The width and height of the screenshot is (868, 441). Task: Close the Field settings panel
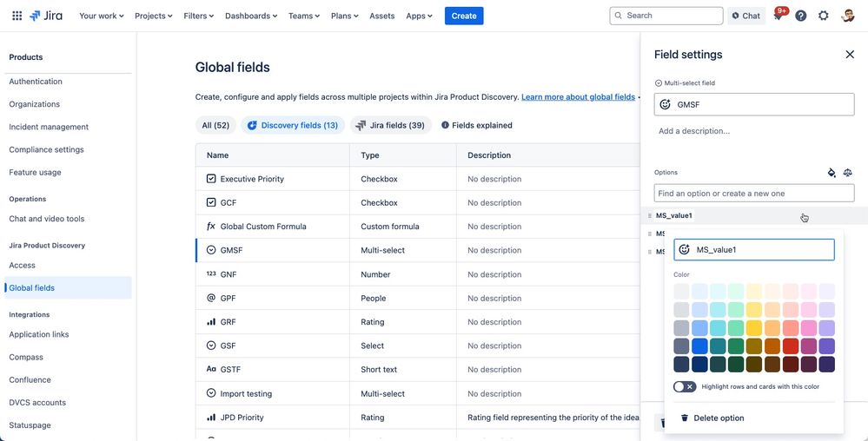[x=850, y=54]
